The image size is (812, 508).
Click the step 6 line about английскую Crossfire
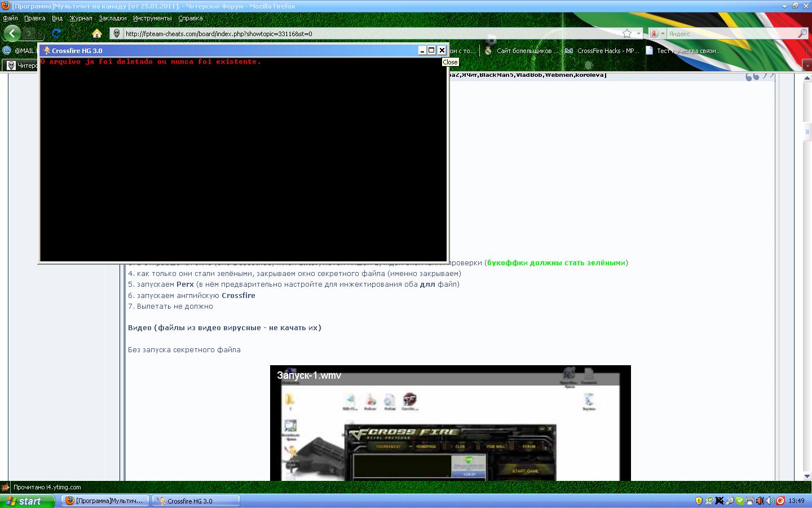(x=192, y=296)
